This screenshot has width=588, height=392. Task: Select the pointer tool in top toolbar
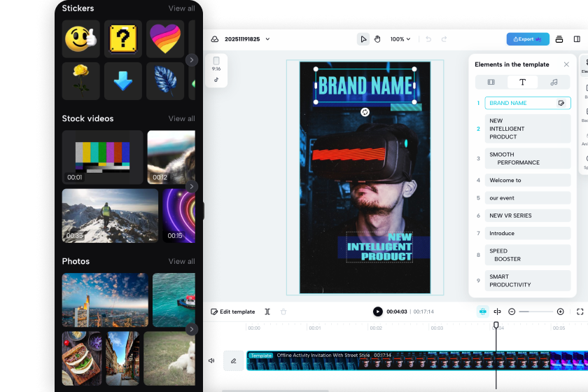tap(363, 39)
